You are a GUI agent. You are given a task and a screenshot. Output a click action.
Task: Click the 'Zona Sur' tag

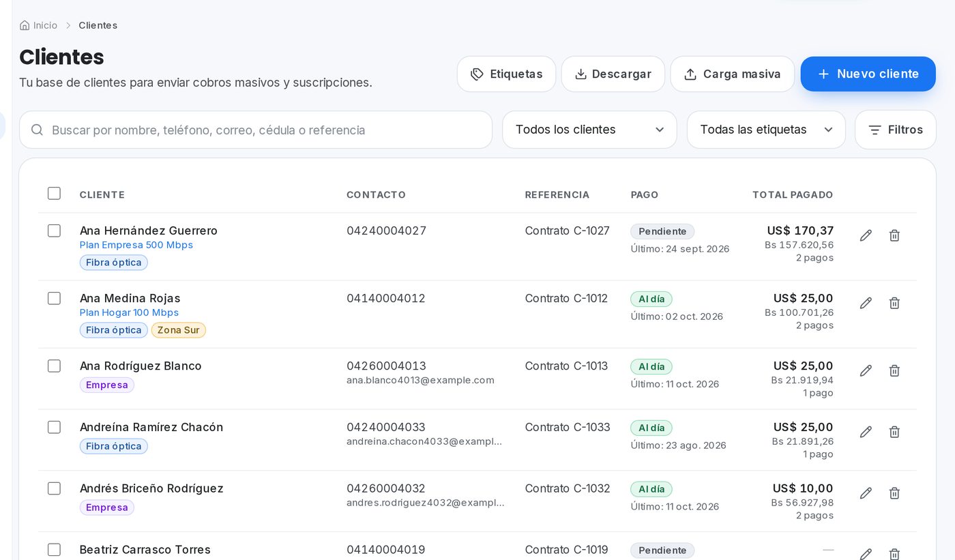pyautogui.click(x=179, y=330)
